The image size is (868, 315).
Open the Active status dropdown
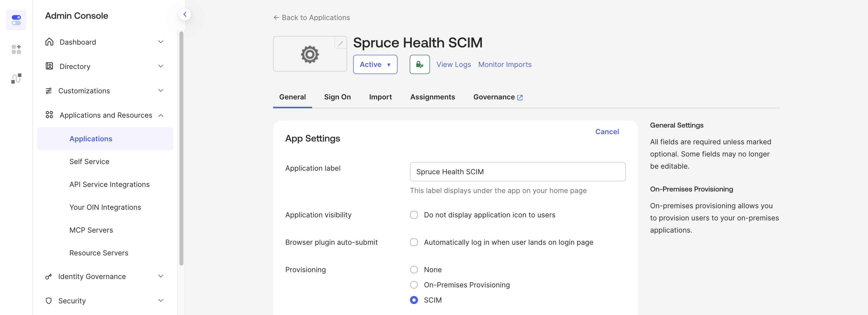coord(375,64)
